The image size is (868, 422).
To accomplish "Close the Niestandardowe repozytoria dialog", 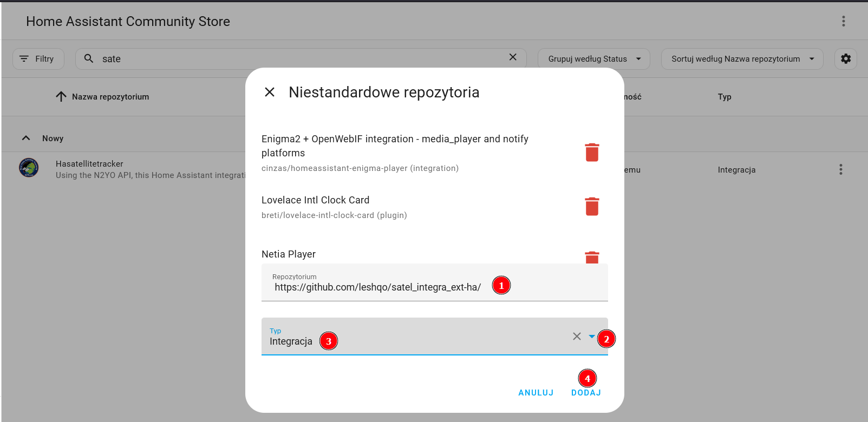I will [x=270, y=92].
